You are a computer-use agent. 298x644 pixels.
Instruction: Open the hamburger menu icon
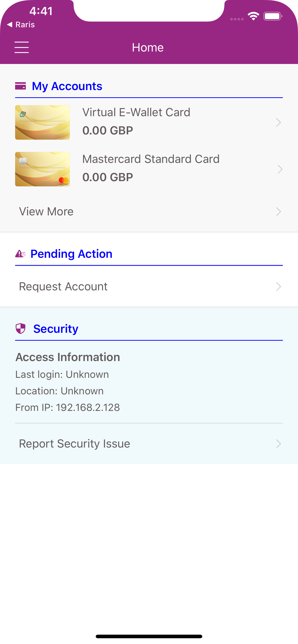[x=22, y=47]
